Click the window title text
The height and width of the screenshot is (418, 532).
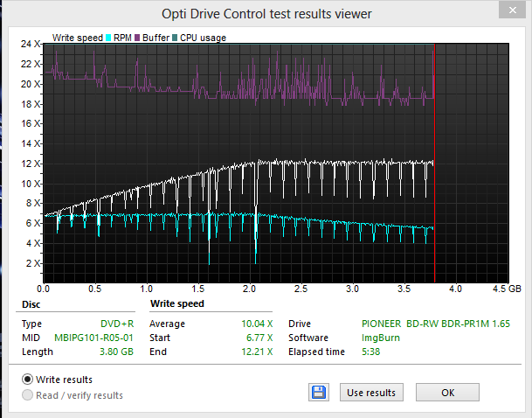(x=266, y=14)
